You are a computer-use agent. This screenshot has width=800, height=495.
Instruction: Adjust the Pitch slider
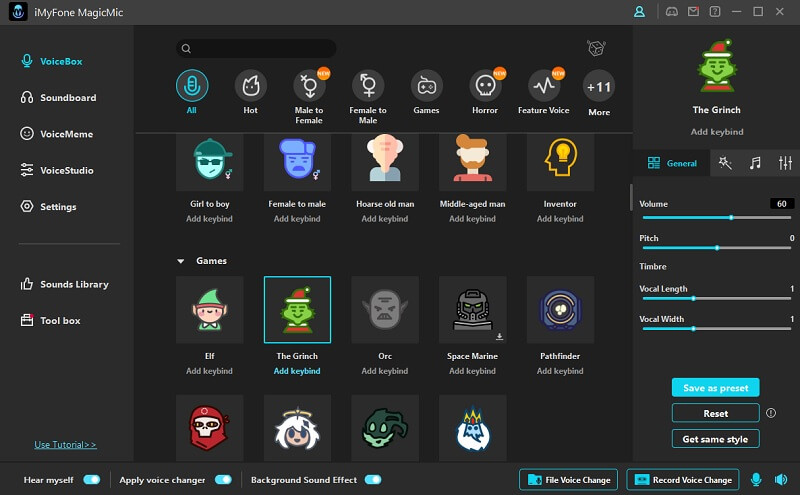[x=716, y=248]
